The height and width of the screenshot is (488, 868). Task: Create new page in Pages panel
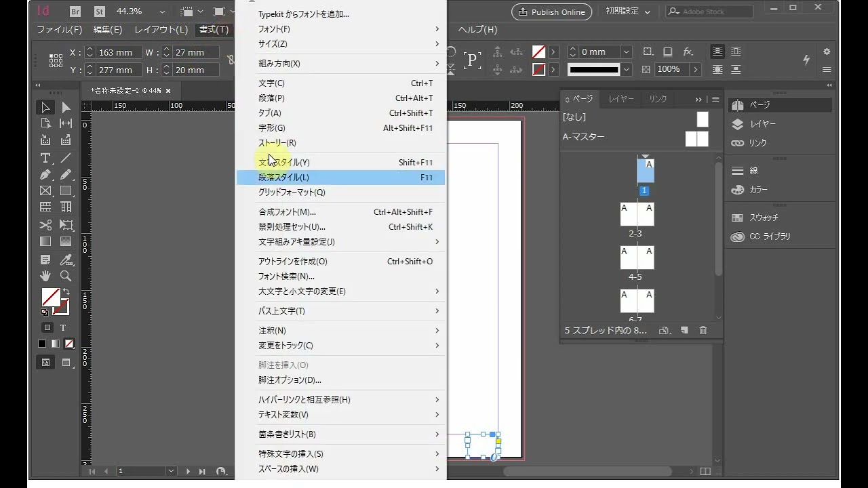pos(684,330)
